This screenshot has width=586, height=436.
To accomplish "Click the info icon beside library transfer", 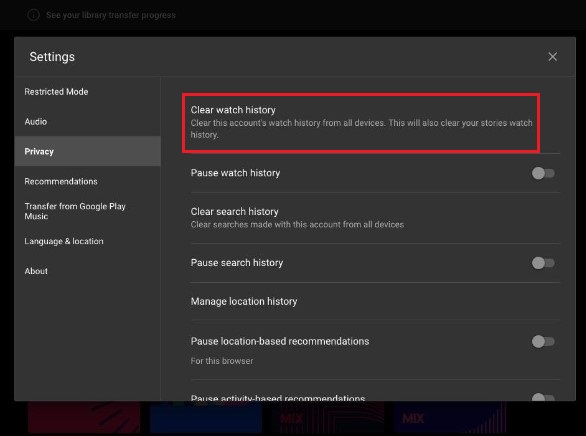I will click(33, 15).
